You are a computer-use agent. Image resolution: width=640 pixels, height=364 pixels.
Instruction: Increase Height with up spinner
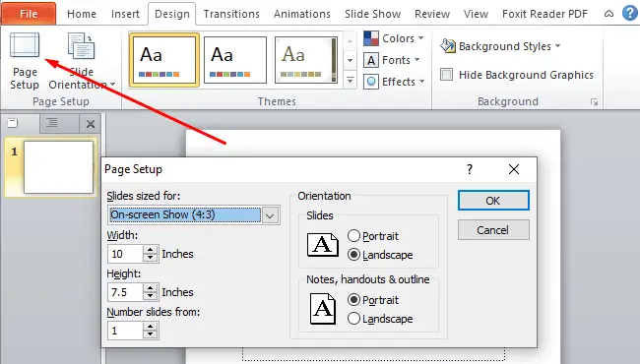[x=151, y=288]
